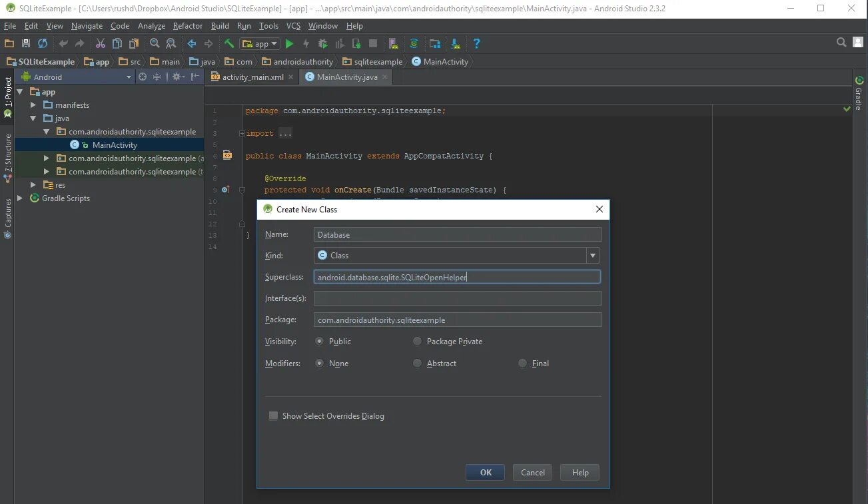This screenshot has width=868, height=504.
Task: Click the Interface(s) input field
Action: (458, 298)
